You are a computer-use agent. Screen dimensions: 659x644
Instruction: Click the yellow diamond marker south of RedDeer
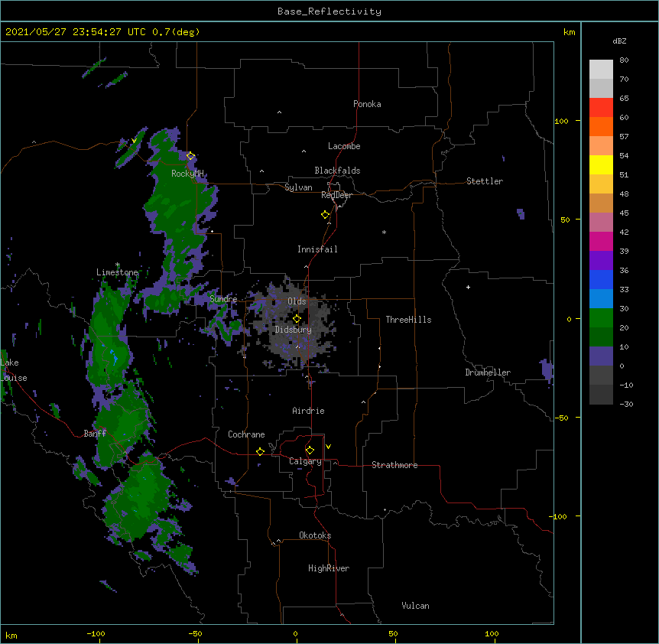pos(326,215)
